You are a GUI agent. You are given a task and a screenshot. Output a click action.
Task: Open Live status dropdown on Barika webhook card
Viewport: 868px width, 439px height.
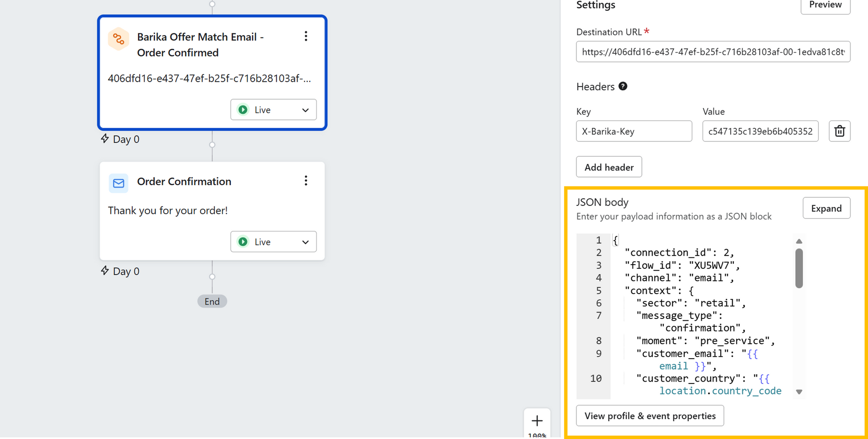[274, 110]
